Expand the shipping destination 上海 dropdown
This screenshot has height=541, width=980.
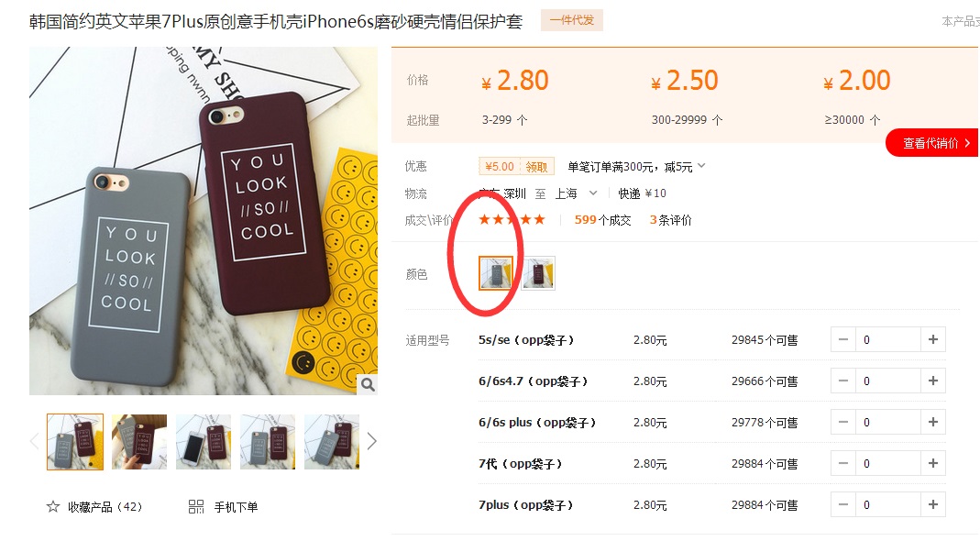(593, 193)
